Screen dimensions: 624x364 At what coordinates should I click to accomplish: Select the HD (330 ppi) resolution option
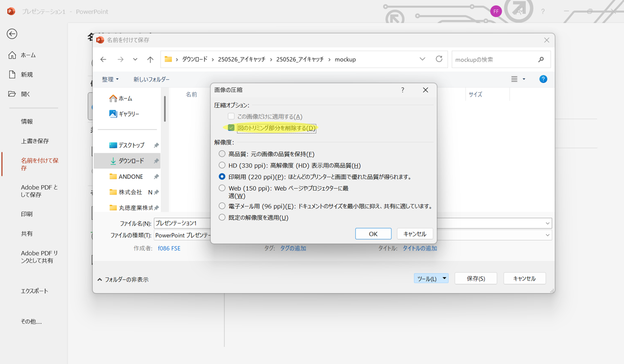tap(222, 165)
